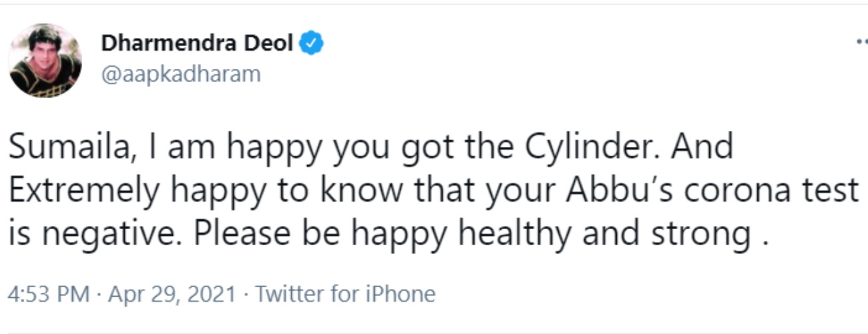Click the 4:53 PM timestamp

click(x=49, y=294)
